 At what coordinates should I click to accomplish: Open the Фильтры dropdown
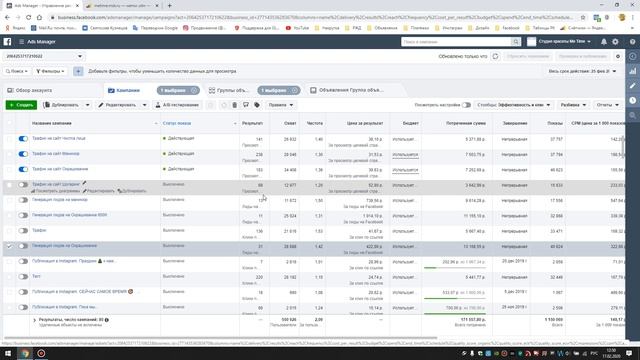pyautogui.click(x=50, y=71)
